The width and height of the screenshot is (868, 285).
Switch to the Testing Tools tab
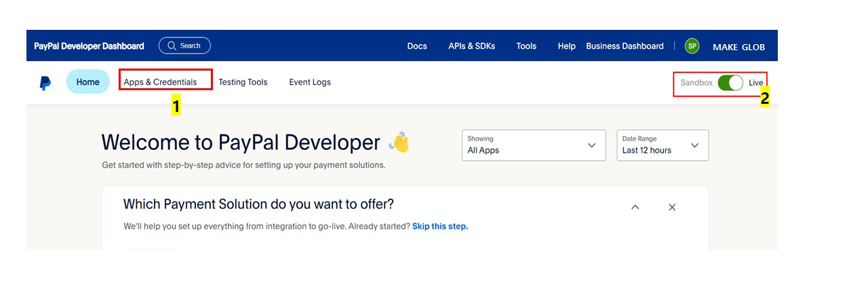click(243, 82)
